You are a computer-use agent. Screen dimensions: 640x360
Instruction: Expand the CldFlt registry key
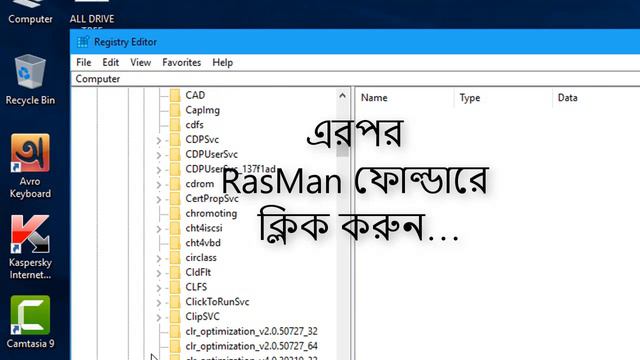tap(159, 273)
